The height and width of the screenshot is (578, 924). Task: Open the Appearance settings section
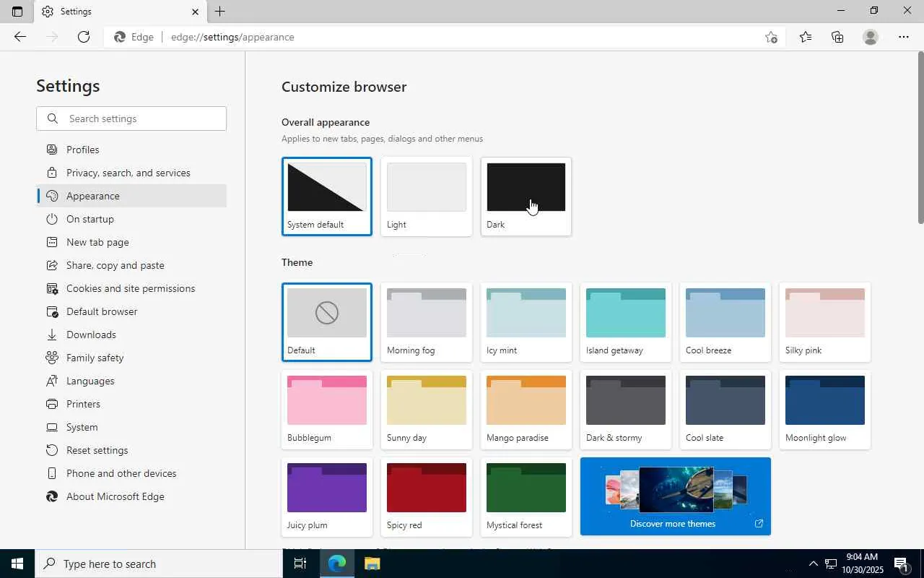(x=131, y=196)
